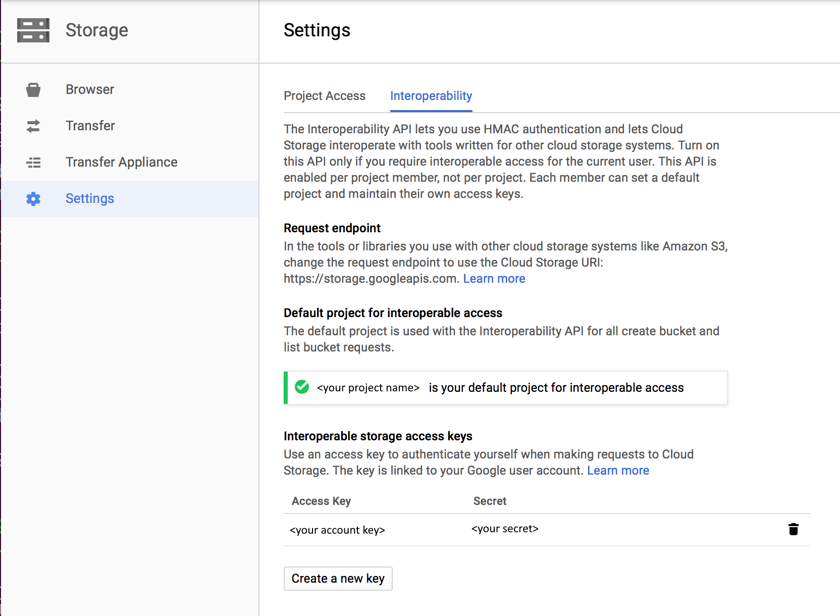Select Browser in the sidebar
Image resolution: width=840 pixels, height=616 pixels.
[89, 89]
